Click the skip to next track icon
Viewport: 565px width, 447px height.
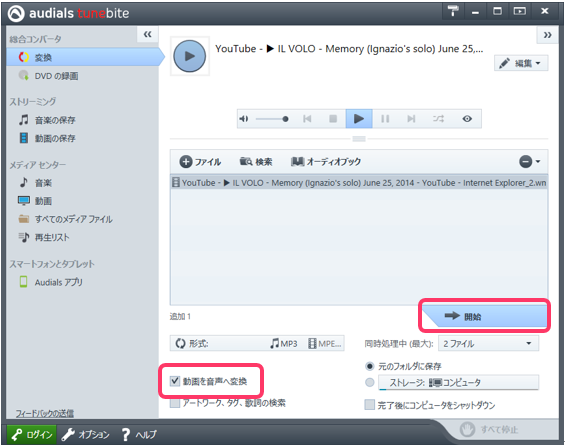[x=411, y=119]
